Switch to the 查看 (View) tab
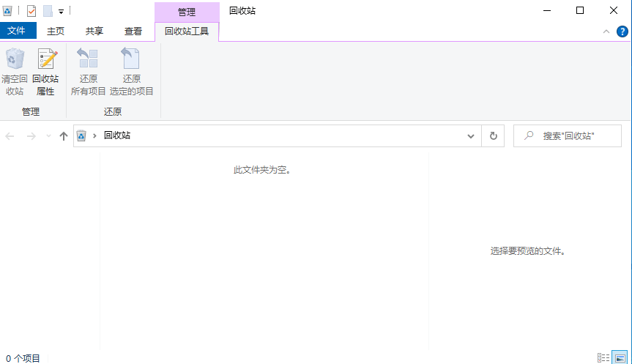Image resolution: width=632 pixels, height=364 pixels. [x=133, y=31]
